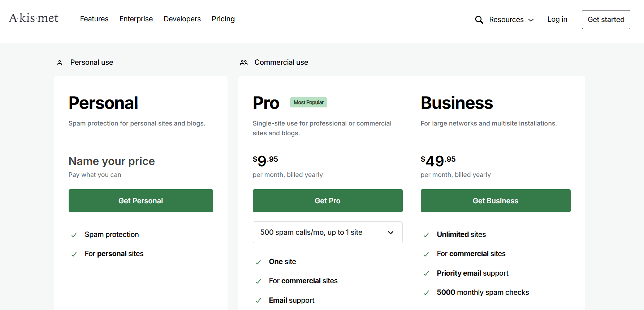
Task: Click checkmark beside Unlimited sites
Action: pos(426,235)
